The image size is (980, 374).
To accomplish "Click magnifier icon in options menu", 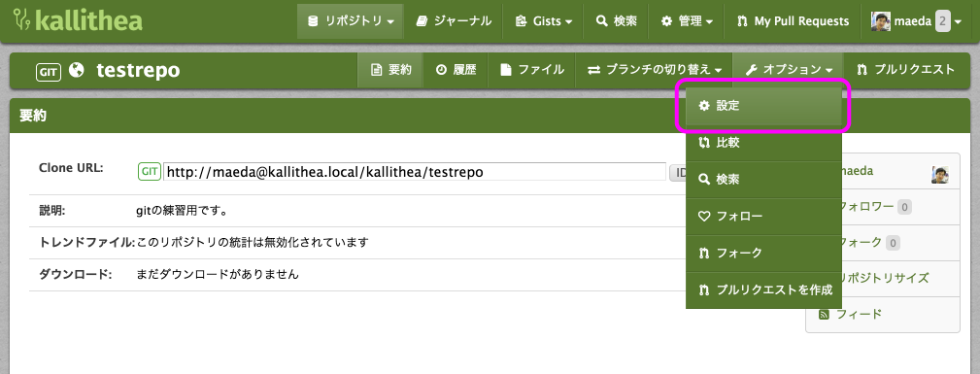I will pos(704,180).
